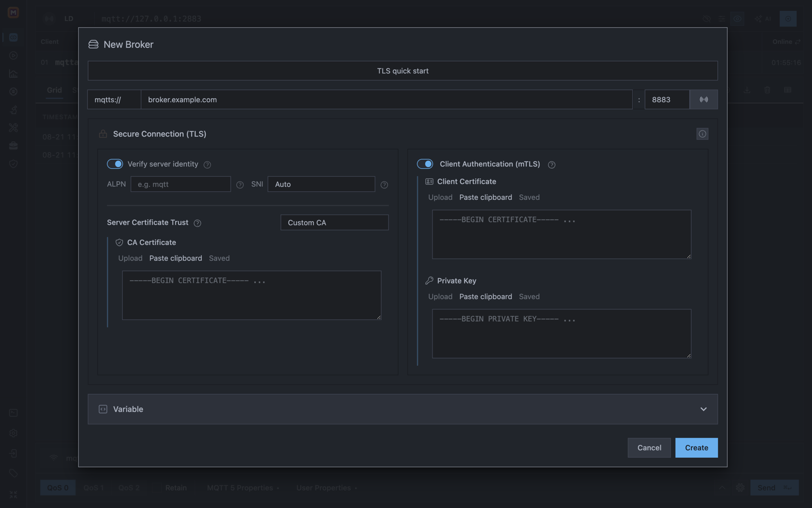Select Paste clipboard under Private Key
Viewport: 812px width, 508px height.
click(x=486, y=296)
